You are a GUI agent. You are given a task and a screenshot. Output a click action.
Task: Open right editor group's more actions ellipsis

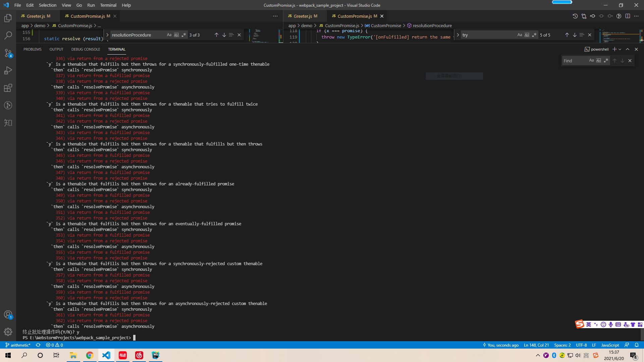[x=636, y=16]
